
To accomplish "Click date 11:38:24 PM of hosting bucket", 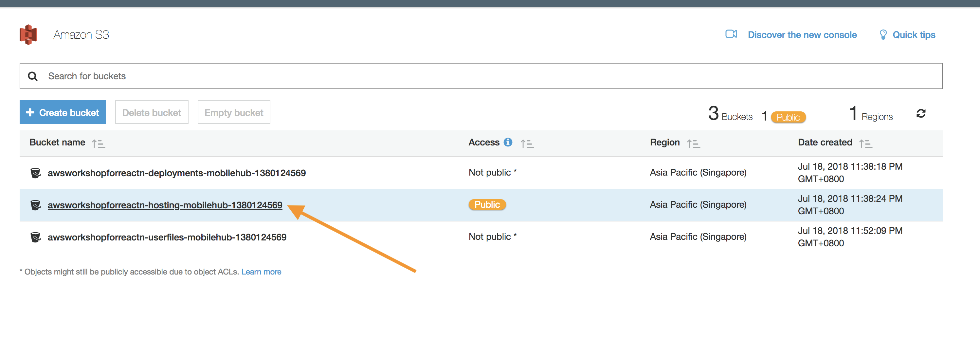I will [x=850, y=205].
